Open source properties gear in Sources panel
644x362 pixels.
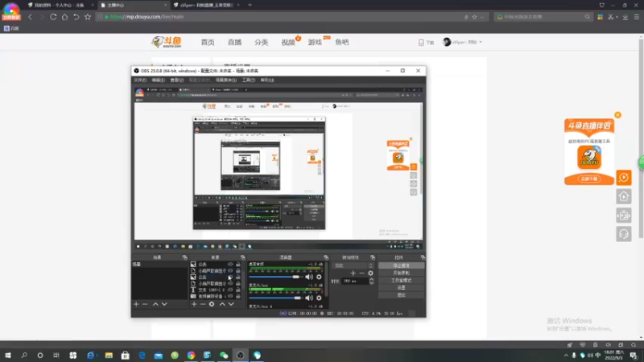[212, 304]
